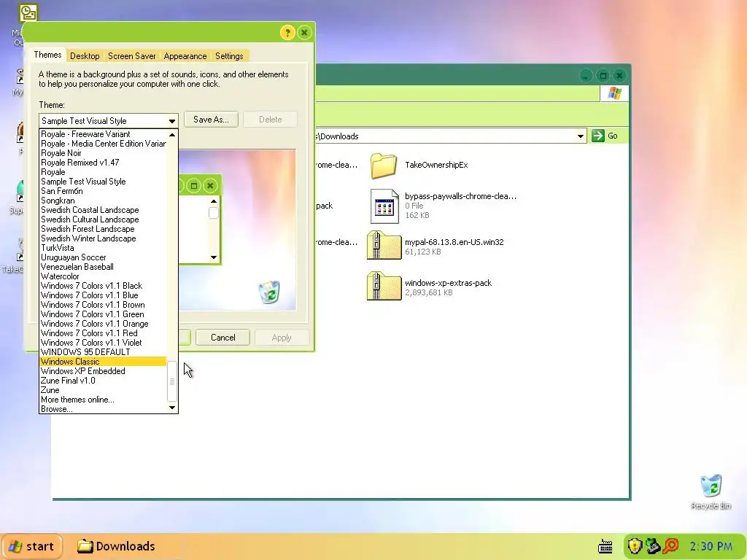Select the bypass-paywalls-chrome-clea file icon
The height and width of the screenshot is (560, 747).
click(x=384, y=206)
